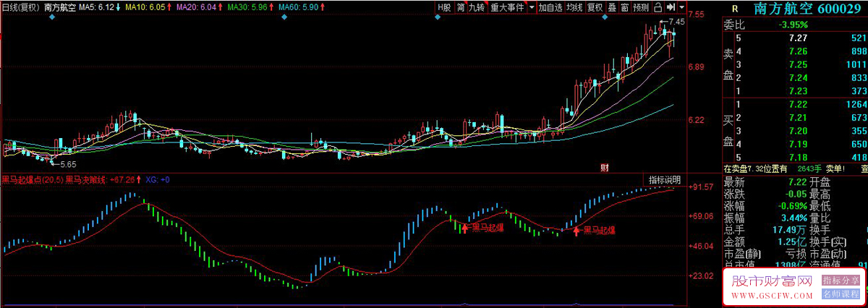Click the 黑马决策线 value label
868x308 pixels.
click(98, 179)
